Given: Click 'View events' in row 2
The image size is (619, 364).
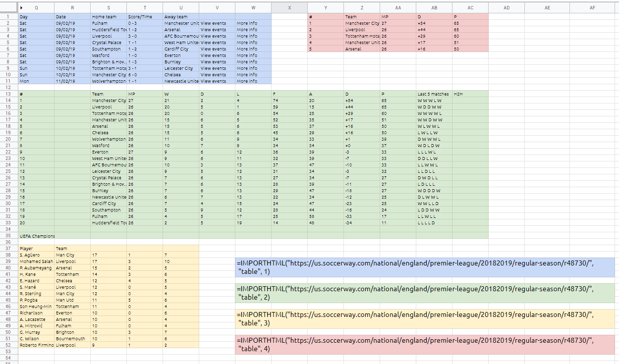Looking at the screenshot, I should 217,23.
